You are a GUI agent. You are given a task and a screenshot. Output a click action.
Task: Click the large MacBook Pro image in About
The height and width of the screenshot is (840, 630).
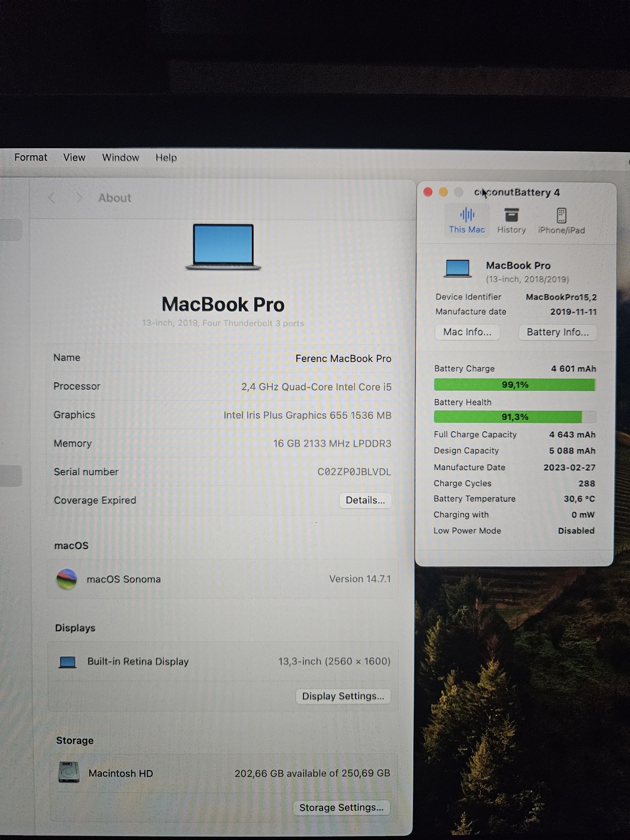(x=224, y=247)
